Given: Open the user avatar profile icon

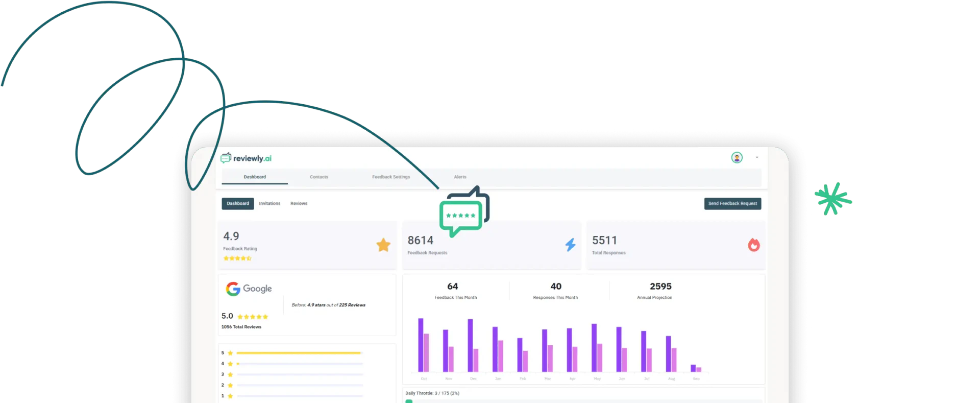Looking at the screenshot, I should (x=737, y=158).
